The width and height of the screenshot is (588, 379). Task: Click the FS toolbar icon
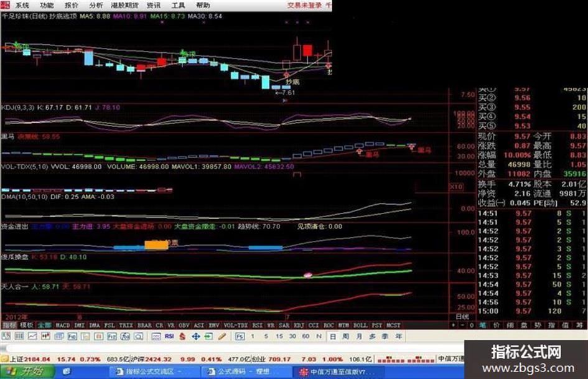pos(240,337)
